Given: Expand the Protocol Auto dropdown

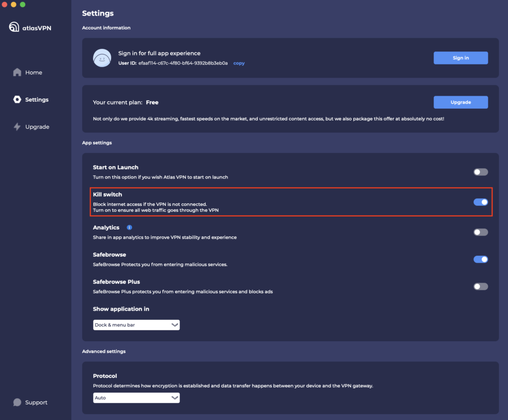Looking at the screenshot, I should pos(136,398).
